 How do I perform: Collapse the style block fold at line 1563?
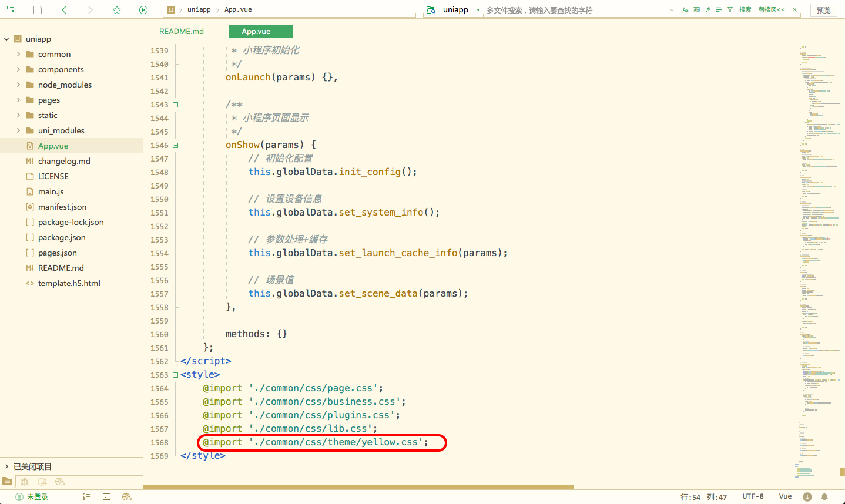pos(175,375)
